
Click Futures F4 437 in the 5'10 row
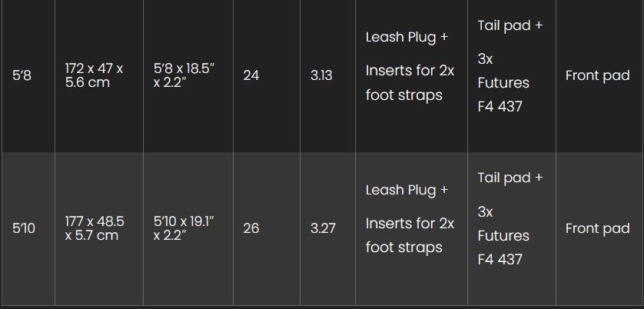pos(503,248)
